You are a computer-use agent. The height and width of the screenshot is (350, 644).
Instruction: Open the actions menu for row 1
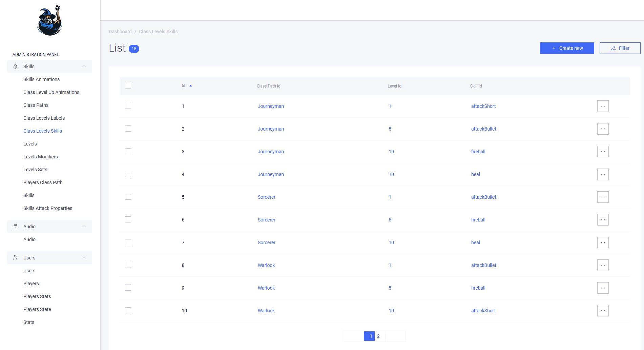603,106
